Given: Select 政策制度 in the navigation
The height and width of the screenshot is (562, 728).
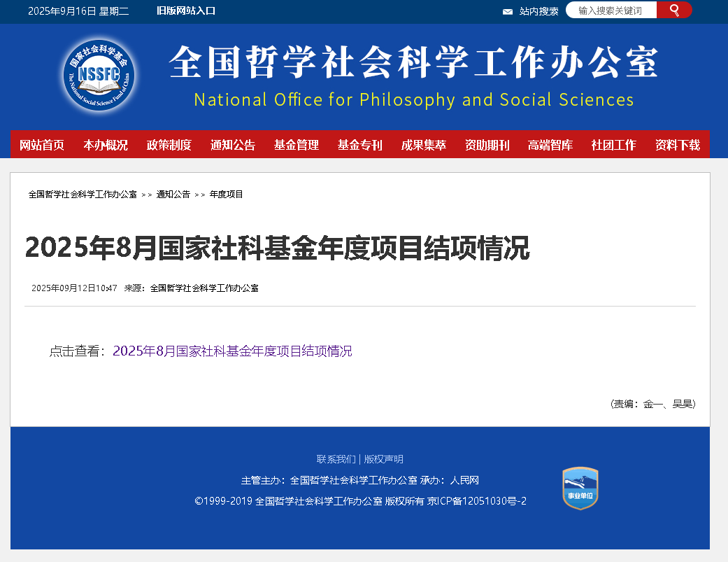Looking at the screenshot, I should pyautogui.click(x=169, y=145).
